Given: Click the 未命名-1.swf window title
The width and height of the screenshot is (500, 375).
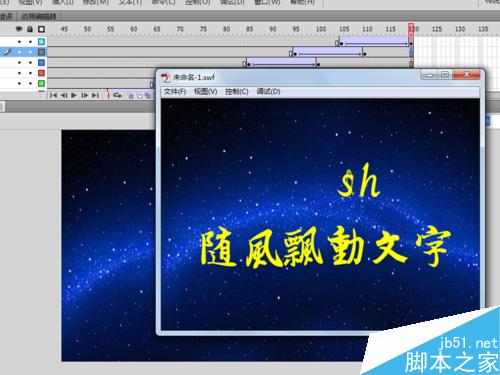Looking at the screenshot, I should point(194,78).
